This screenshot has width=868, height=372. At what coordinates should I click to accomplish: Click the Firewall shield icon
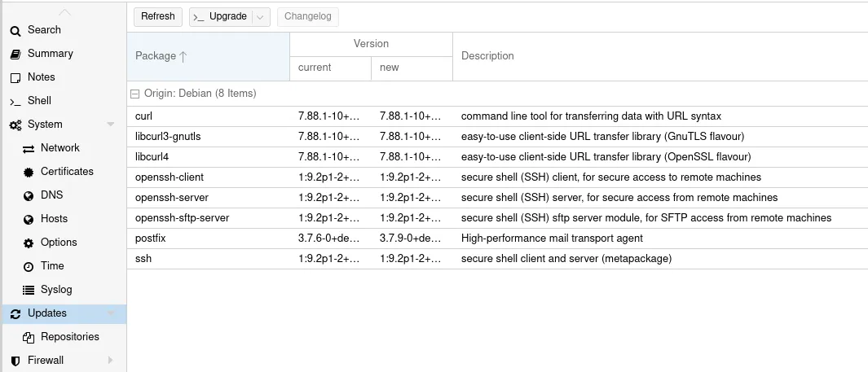(15, 361)
